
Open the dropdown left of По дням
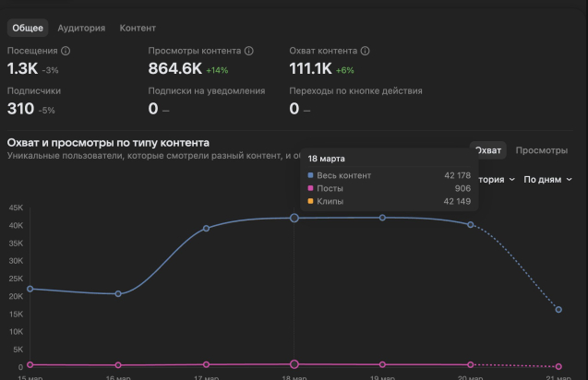(494, 180)
